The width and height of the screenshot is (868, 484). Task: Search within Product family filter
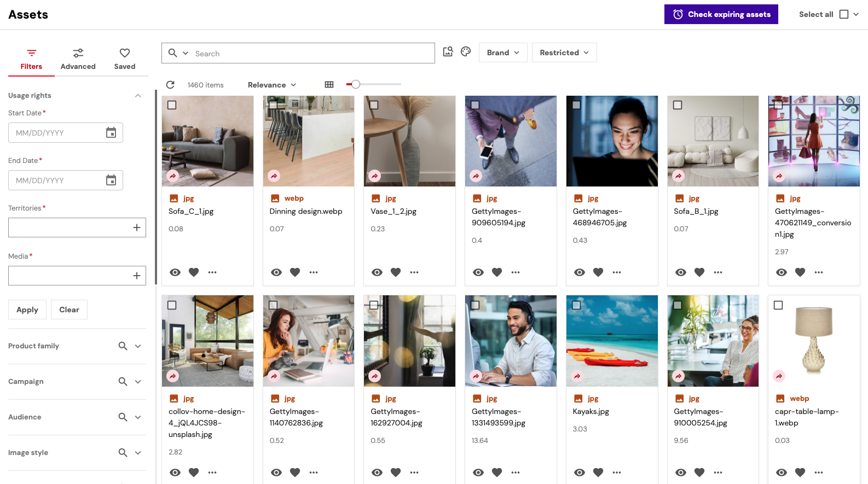[123, 346]
